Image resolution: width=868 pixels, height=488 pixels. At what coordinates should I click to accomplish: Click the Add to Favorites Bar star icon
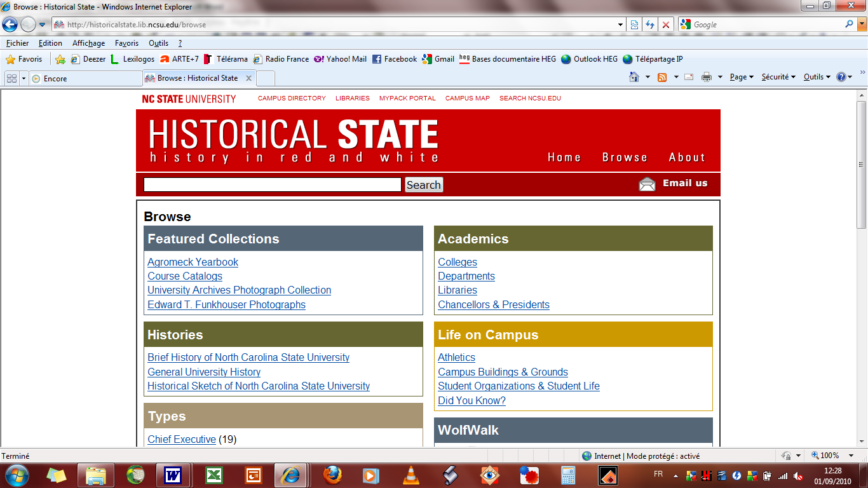[x=60, y=59]
